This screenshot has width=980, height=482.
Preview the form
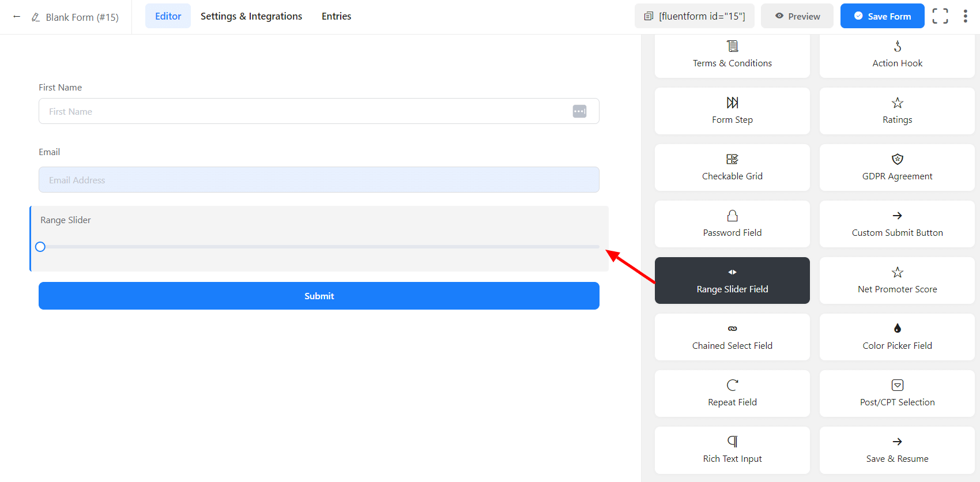(797, 16)
